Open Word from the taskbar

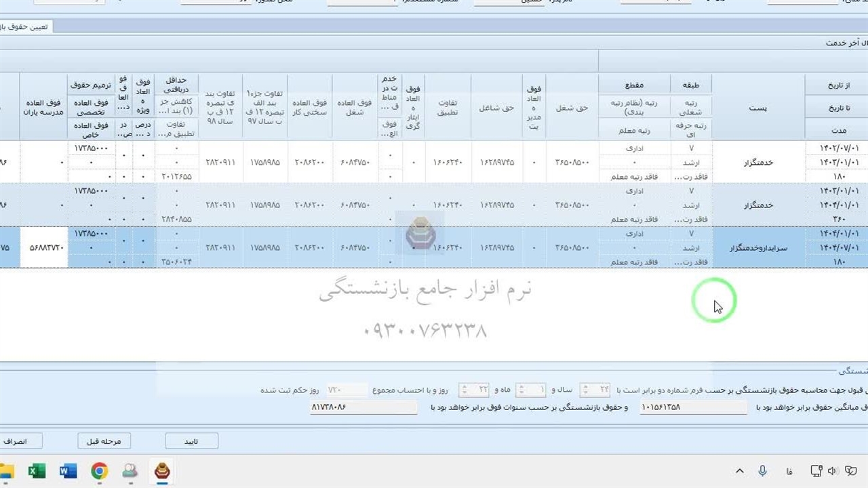(x=68, y=471)
